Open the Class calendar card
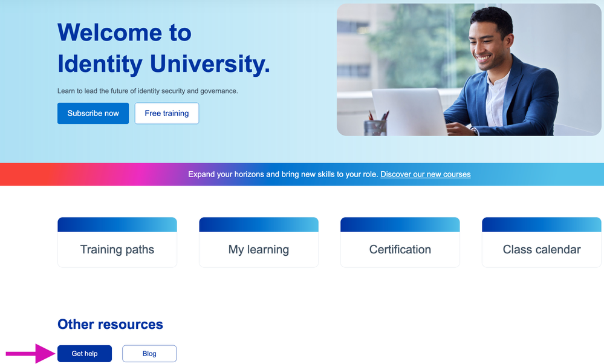Screen dimensions: 604x364 click(x=542, y=249)
